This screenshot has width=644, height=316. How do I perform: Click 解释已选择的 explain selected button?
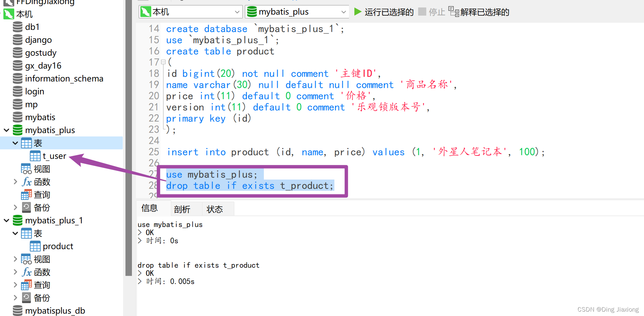click(479, 12)
